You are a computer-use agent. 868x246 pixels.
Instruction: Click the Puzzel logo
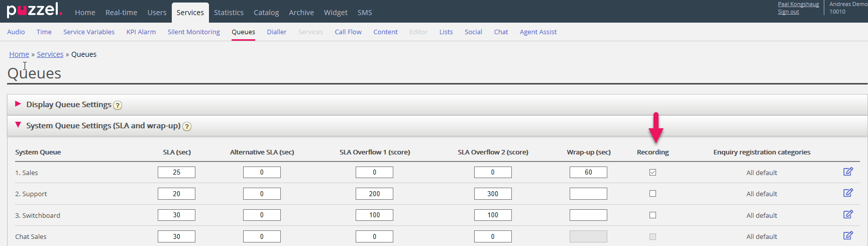[34, 11]
